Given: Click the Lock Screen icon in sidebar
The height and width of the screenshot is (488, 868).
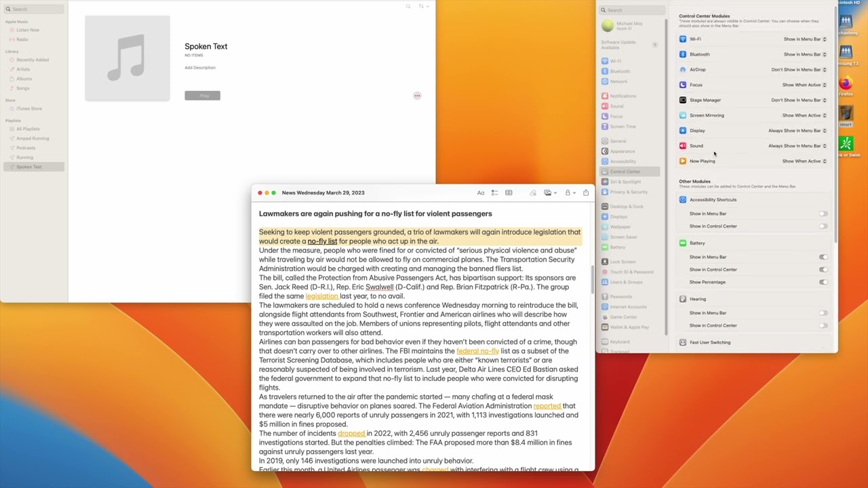Looking at the screenshot, I should coord(605,262).
